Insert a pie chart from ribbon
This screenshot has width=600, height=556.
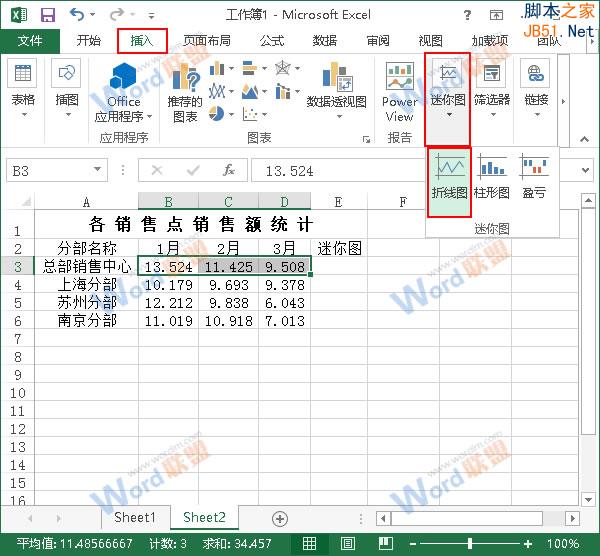(x=217, y=114)
